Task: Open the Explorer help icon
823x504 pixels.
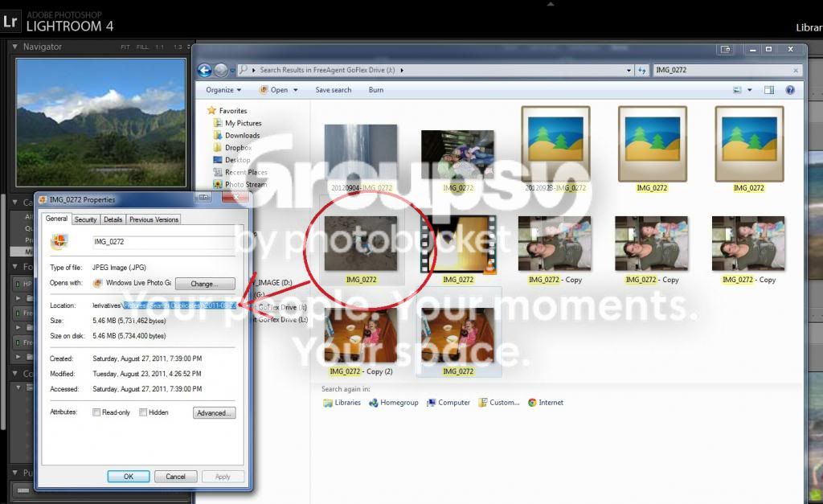Action: pyautogui.click(x=790, y=90)
